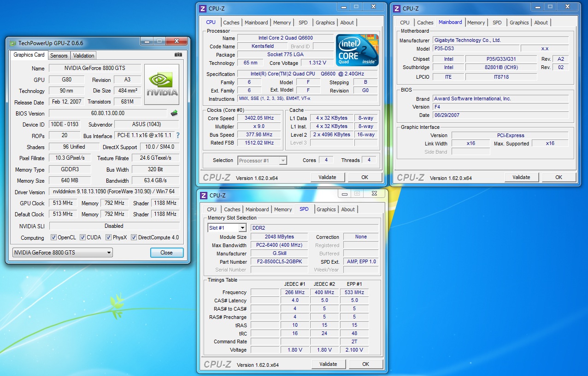588x376 pixels.
Task: Toggle the OpenCL checkbox
Action: tap(54, 237)
